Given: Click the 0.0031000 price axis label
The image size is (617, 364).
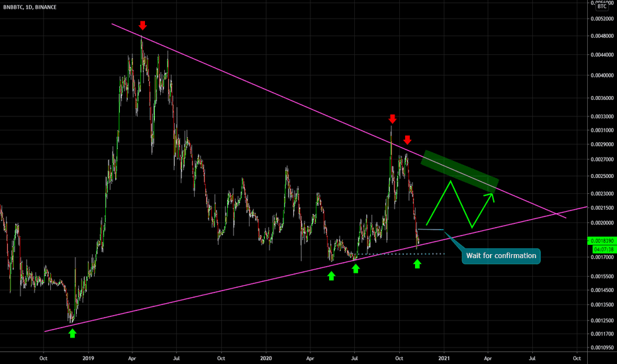Looking at the screenshot, I should point(602,130).
